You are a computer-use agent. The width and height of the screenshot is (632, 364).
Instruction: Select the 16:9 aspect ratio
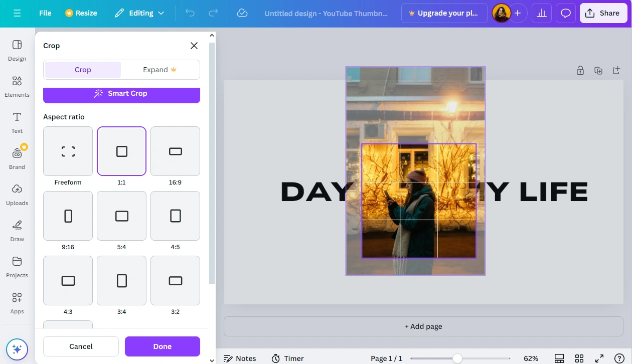[175, 151]
